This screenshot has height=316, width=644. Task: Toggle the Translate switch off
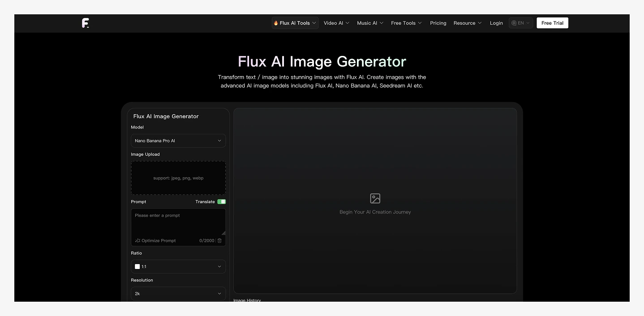221,202
